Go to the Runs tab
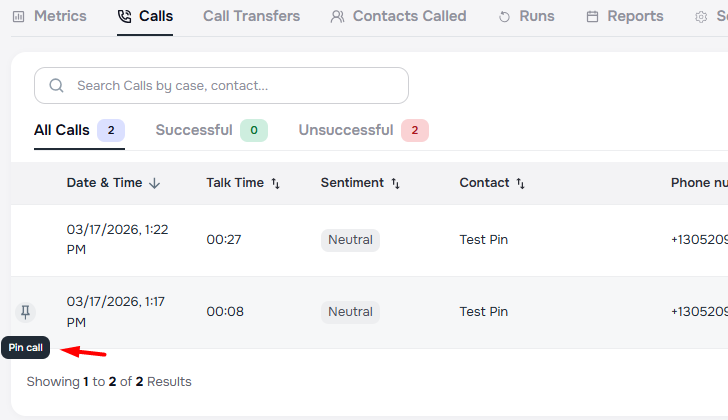 coord(526,16)
